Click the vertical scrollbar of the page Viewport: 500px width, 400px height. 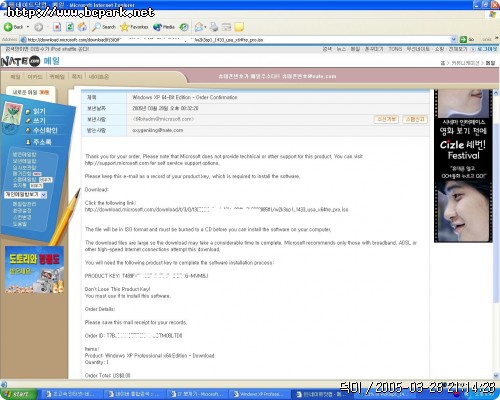[496, 213]
